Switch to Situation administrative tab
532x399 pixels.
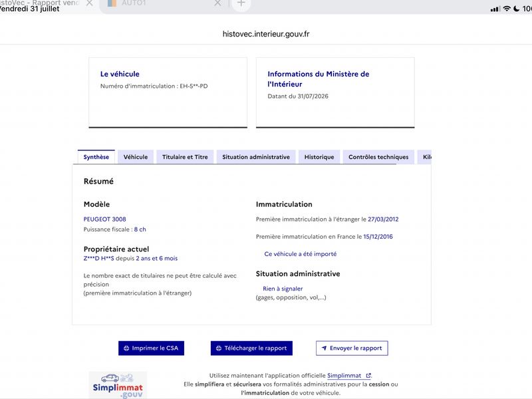[x=256, y=157]
